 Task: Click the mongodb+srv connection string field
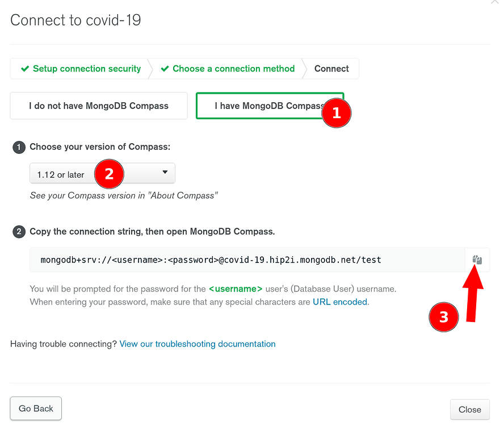coord(247,260)
